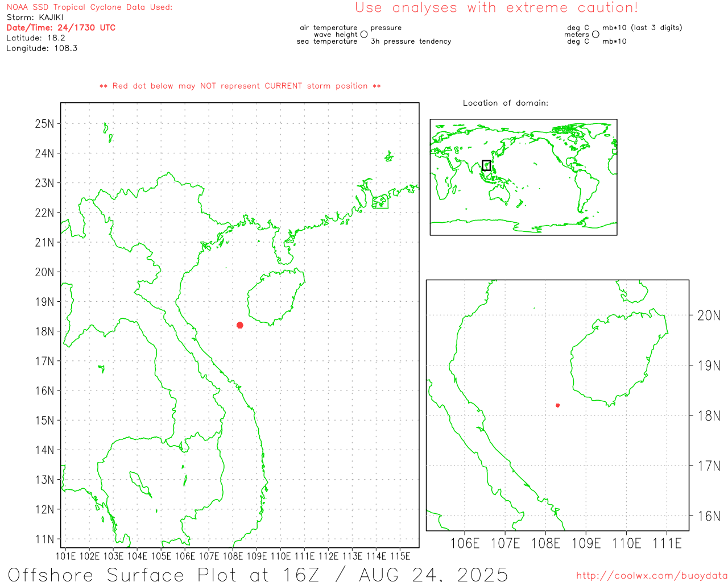Click the units legend circle near 'meters'

pos(595,34)
